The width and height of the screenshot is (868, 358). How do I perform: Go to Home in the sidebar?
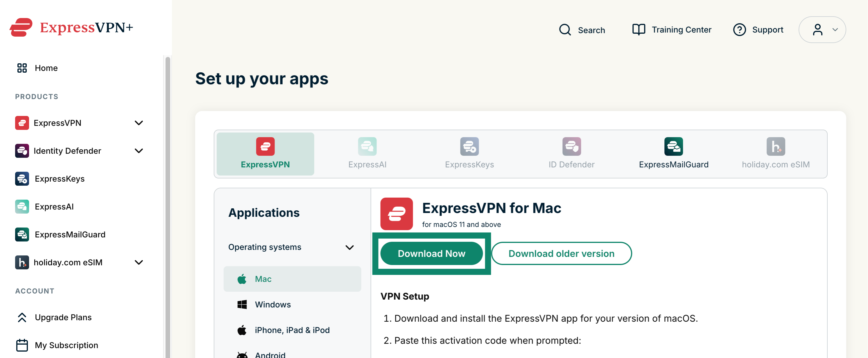[x=46, y=68]
